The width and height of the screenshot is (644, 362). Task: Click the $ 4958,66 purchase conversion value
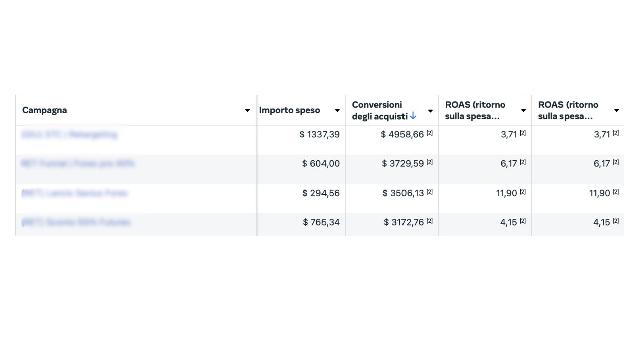[x=402, y=135]
